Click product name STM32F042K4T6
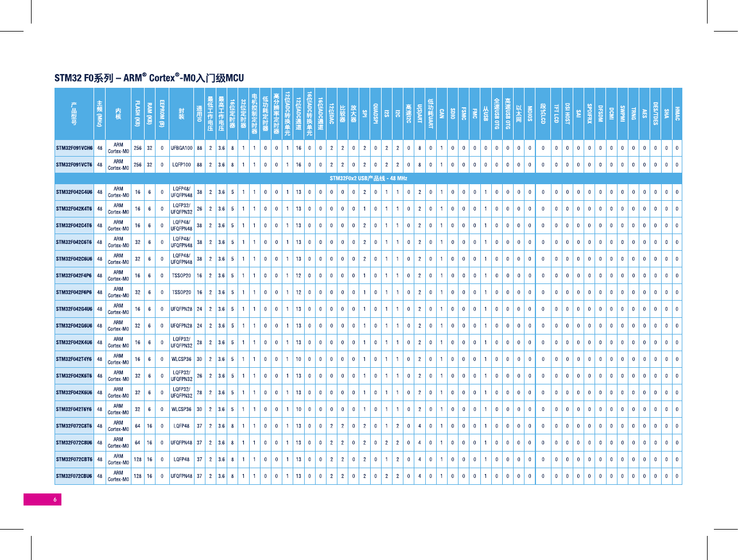The image size is (738, 560). click(x=74, y=208)
